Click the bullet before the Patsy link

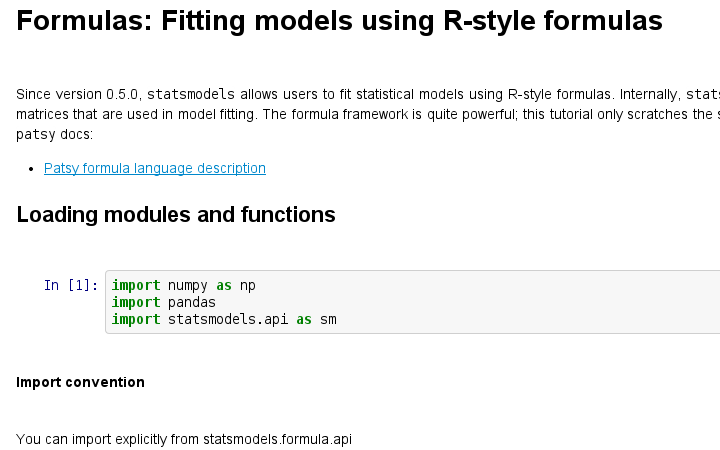click(34, 169)
